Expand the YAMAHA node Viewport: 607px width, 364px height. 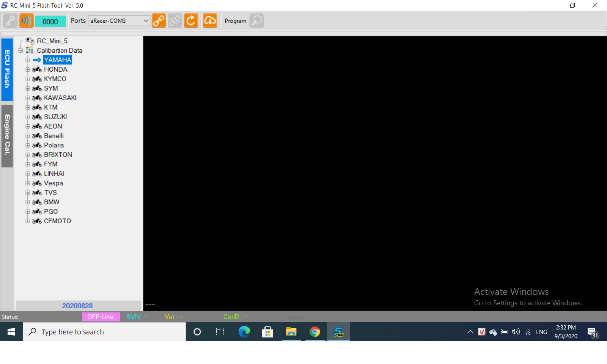coord(28,60)
